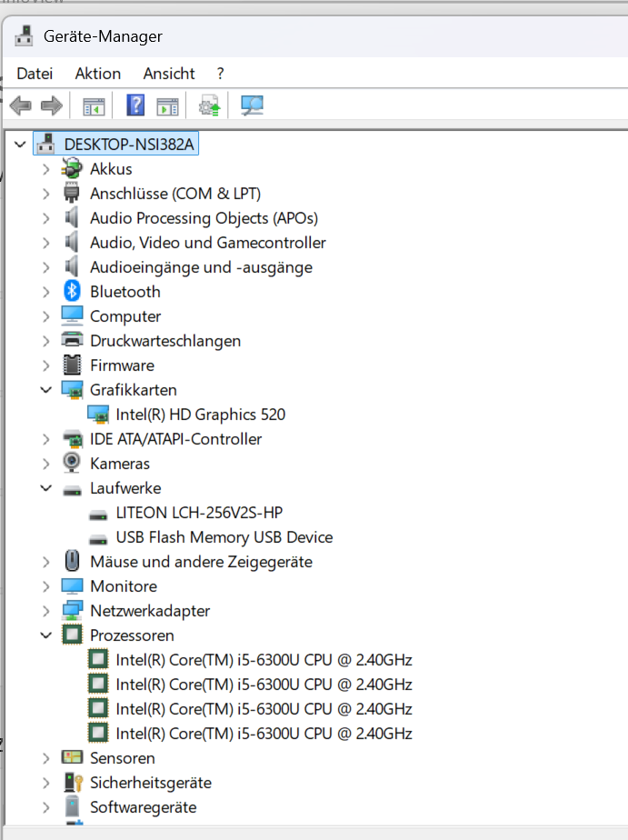Expand the Akkus category chevron

click(x=46, y=169)
